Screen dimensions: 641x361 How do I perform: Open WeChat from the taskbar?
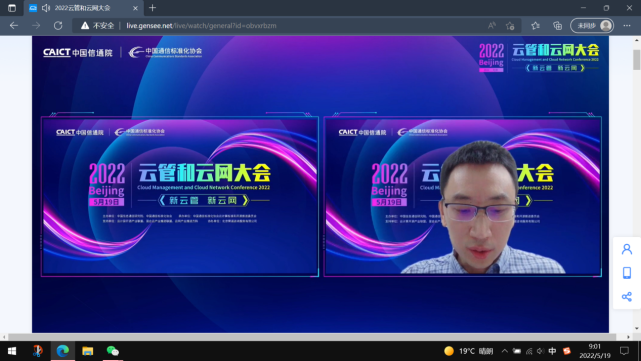[x=112, y=351]
